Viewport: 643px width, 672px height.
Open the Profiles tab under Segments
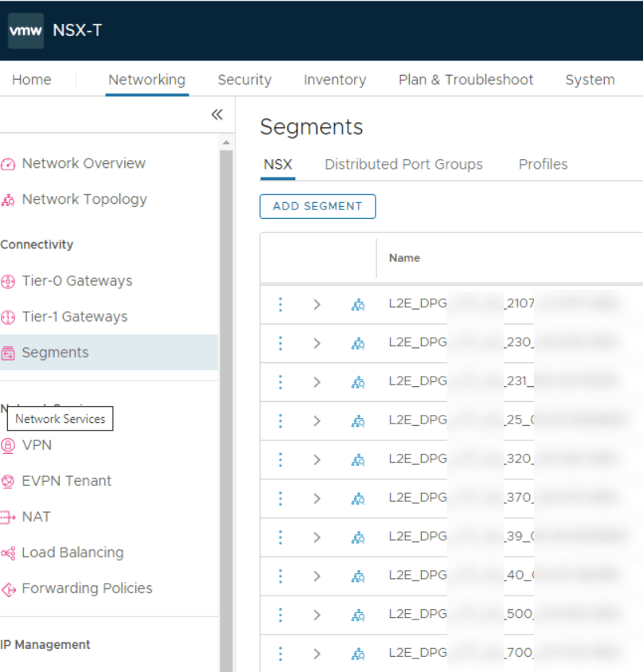tap(543, 164)
